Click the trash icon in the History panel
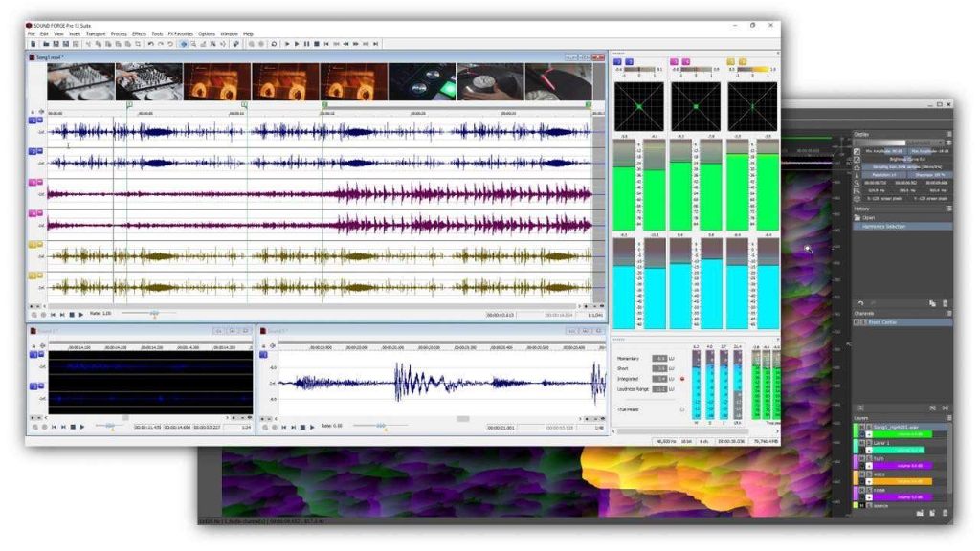This screenshot has height=551, width=980. [x=946, y=303]
